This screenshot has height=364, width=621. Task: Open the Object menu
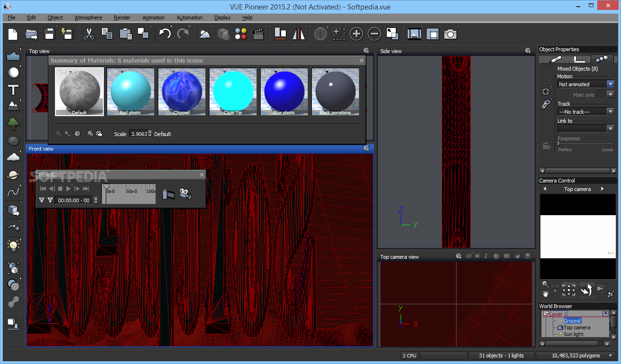click(x=55, y=18)
